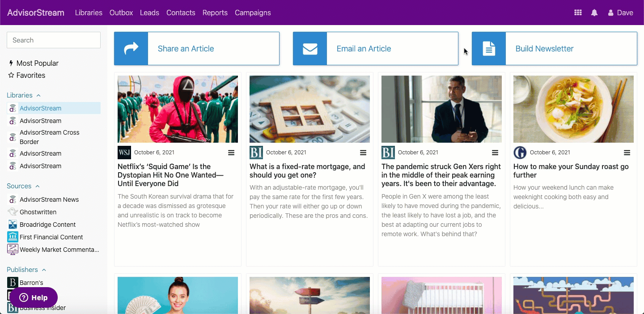Open the fixed-rate mortgage article image

point(309,109)
